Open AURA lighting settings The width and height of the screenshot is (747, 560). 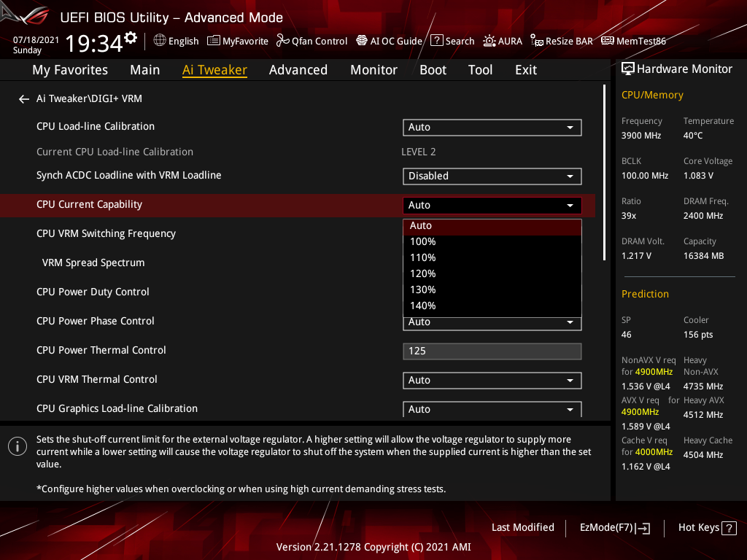pyautogui.click(x=503, y=41)
